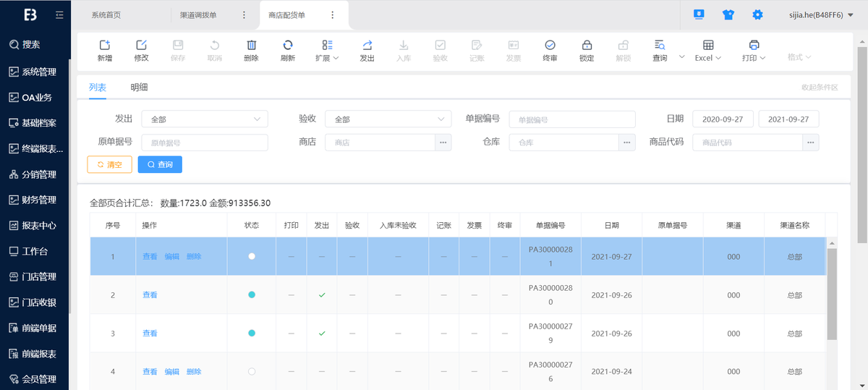Select the status radio circle in row 4
The height and width of the screenshot is (390, 868).
tap(252, 371)
